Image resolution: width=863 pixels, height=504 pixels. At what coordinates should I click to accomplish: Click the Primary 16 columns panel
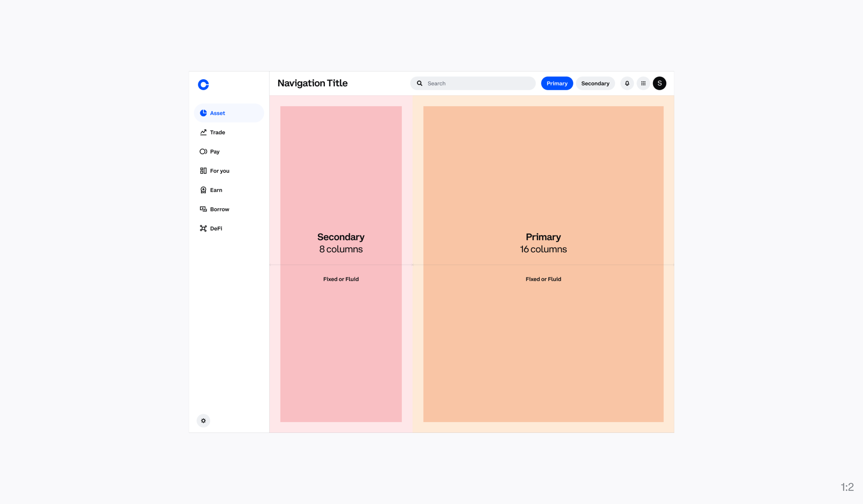coord(543,264)
